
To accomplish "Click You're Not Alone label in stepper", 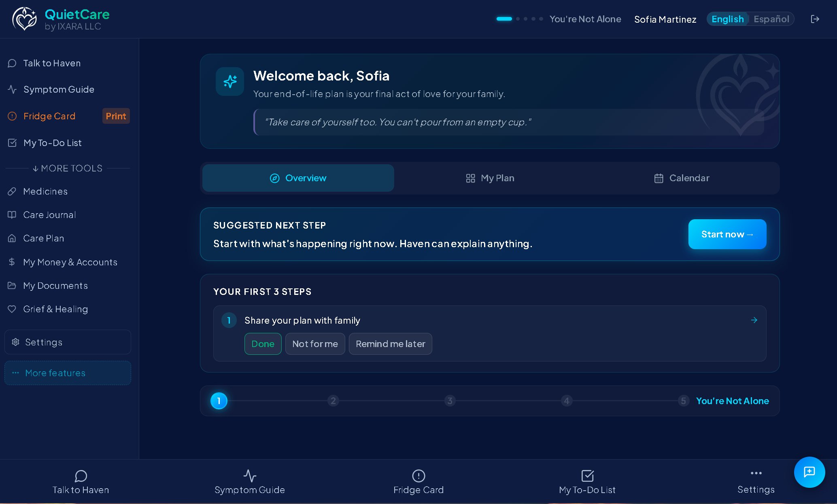I will coord(732,401).
